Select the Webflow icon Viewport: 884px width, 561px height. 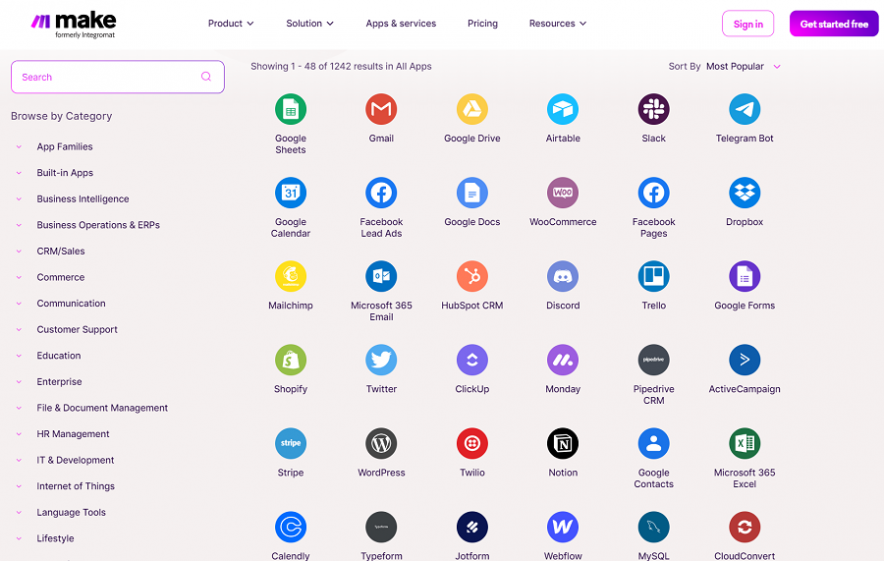[x=563, y=527]
